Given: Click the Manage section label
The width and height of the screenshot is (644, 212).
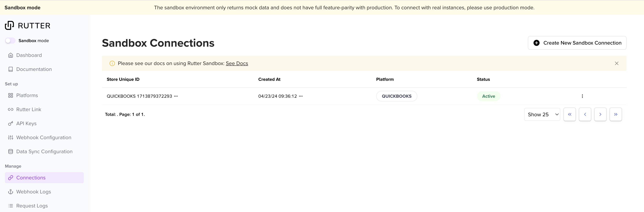Looking at the screenshot, I should pos(13,166).
